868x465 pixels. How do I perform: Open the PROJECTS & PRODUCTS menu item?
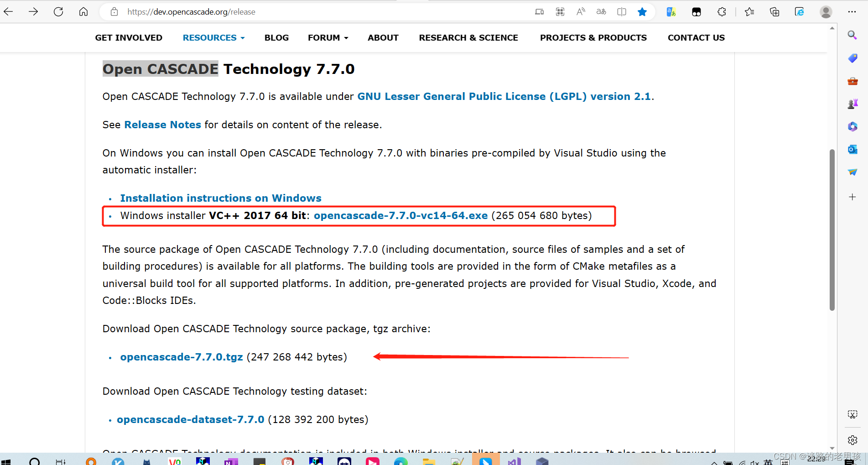click(x=593, y=38)
